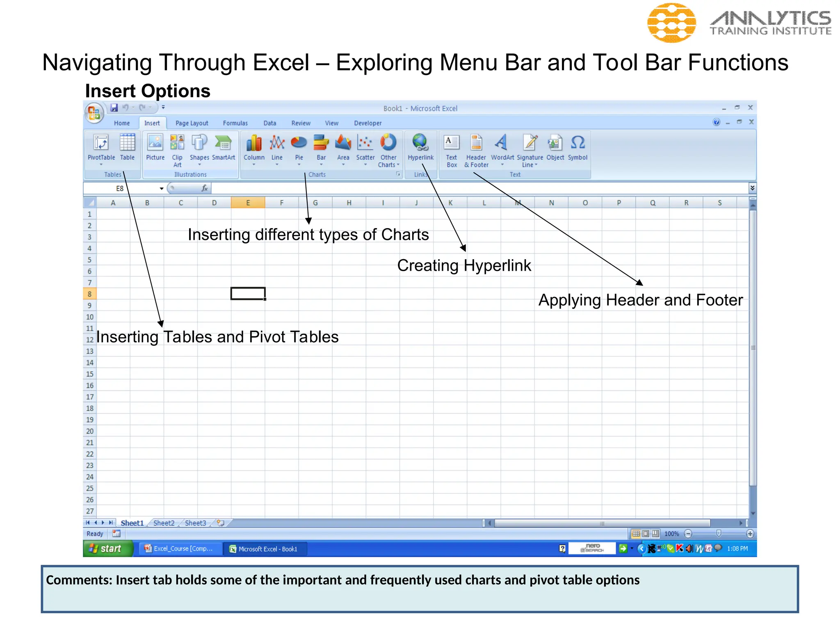
Task: Open Other Charts menu
Action: [388, 151]
